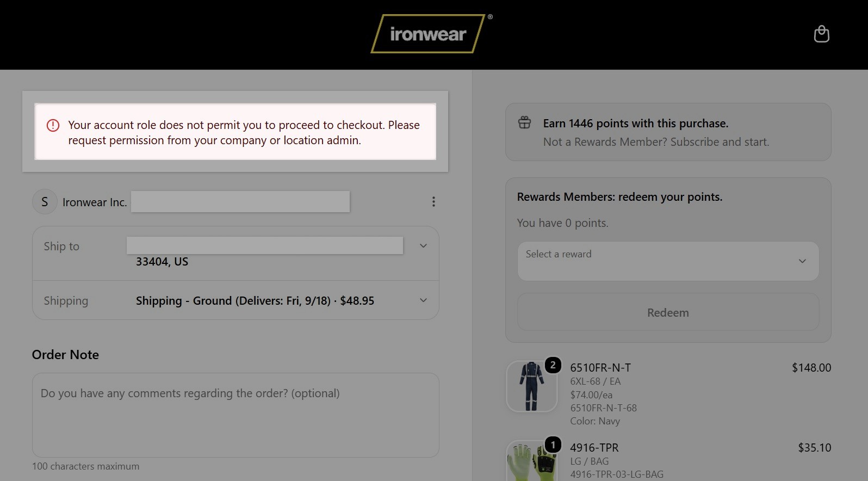Expand the Ship to address chevron
868x481 pixels.
(x=423, y=246)
